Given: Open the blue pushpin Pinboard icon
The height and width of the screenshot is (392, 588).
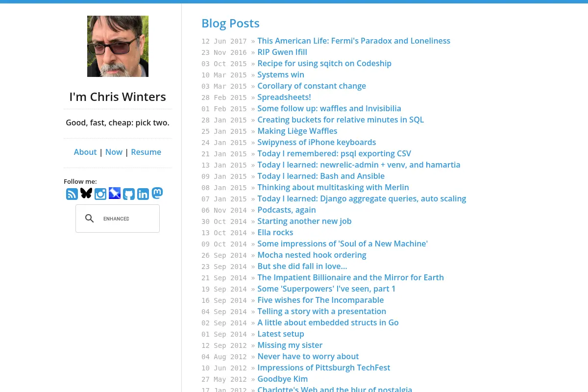Looking at the screenshot, I should point(115,194).
